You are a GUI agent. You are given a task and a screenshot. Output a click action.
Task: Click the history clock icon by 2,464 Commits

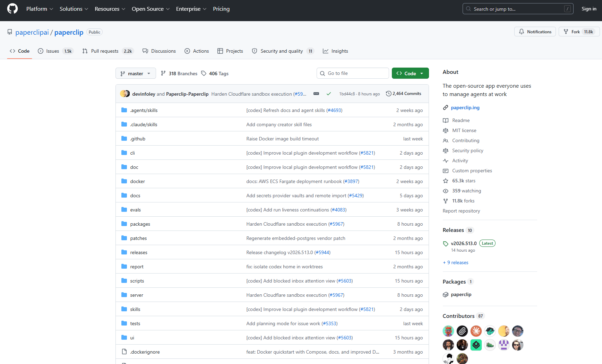pos(389,94)
